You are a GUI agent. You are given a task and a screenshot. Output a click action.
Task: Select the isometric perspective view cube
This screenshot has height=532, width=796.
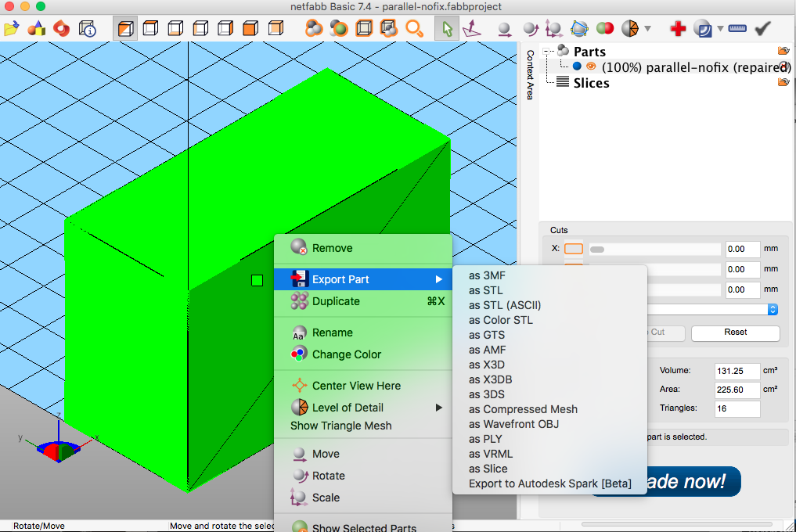coord(125,28)
